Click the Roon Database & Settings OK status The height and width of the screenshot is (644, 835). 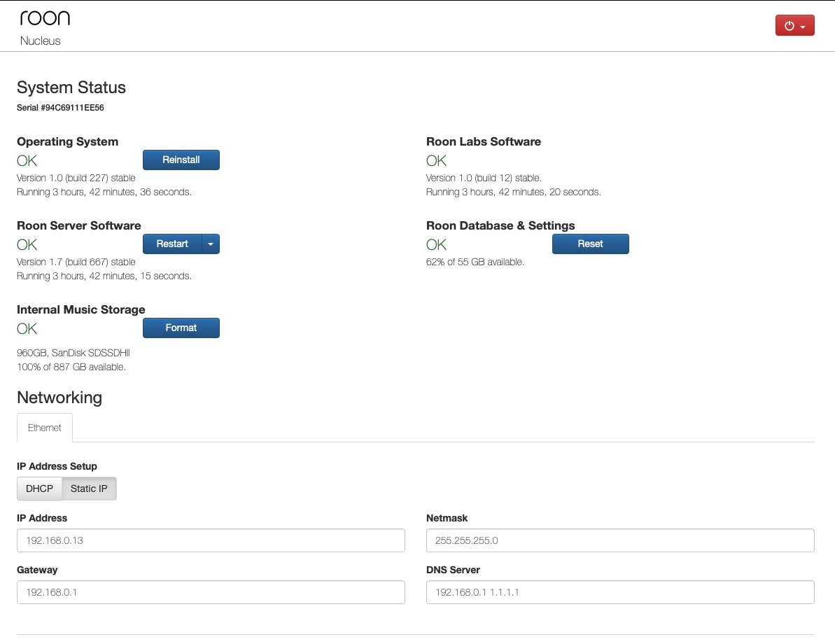coord(436,244)
